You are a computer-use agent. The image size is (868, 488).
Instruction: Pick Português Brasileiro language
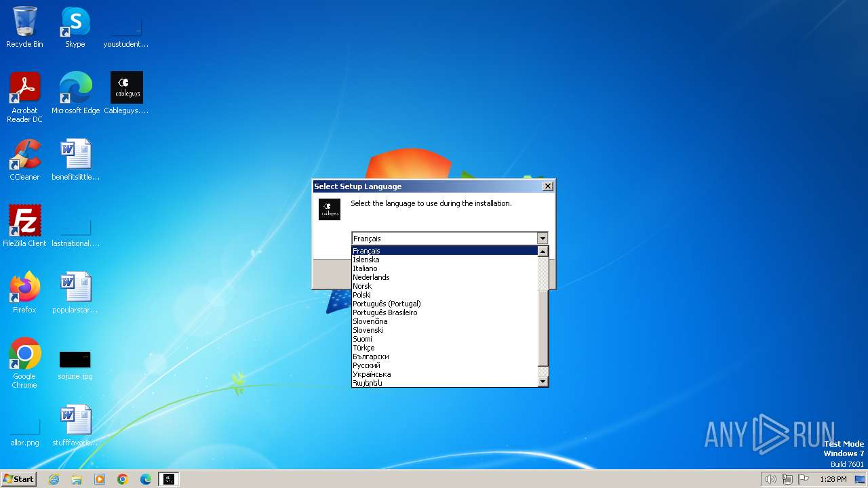[x=444, y=312]
